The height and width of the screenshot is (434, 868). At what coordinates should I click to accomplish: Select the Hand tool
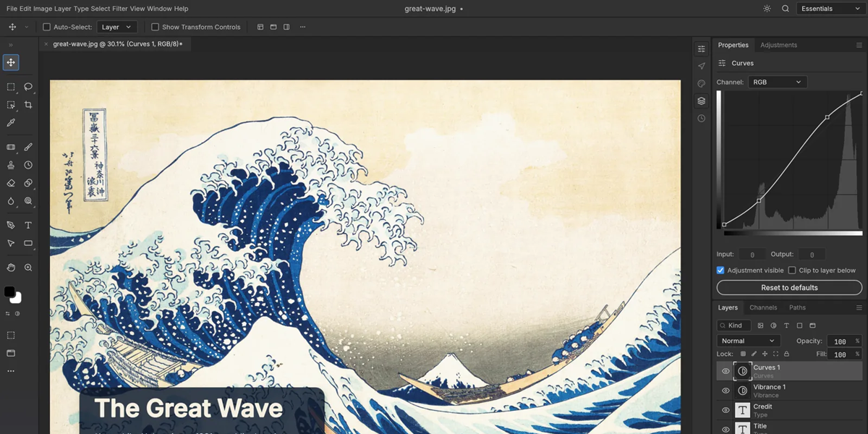click(11, 268)
